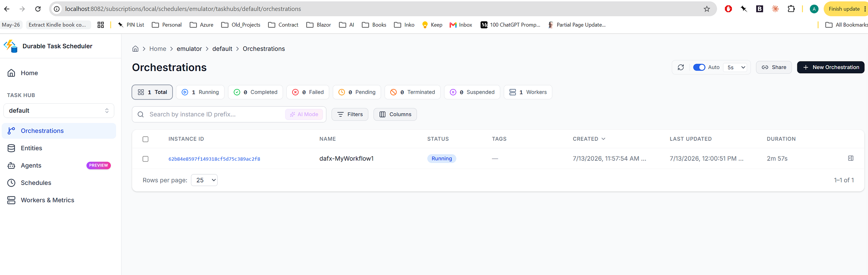This screenshot has width=868, height=275.
Task: Filter by the 0 Terminated status chip
Action: [x=412, y=92]
